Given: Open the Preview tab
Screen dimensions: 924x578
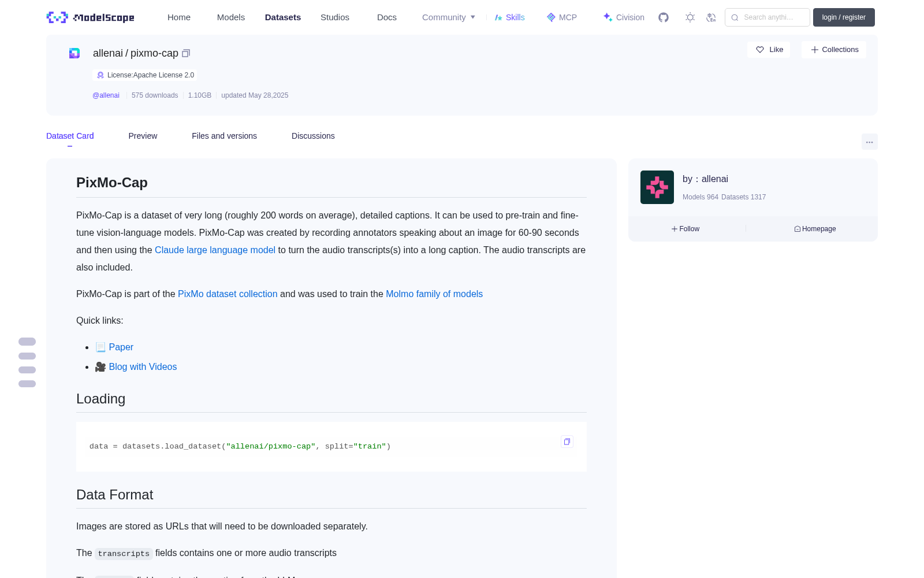Looking at the screenshot, I should (143, 136).
